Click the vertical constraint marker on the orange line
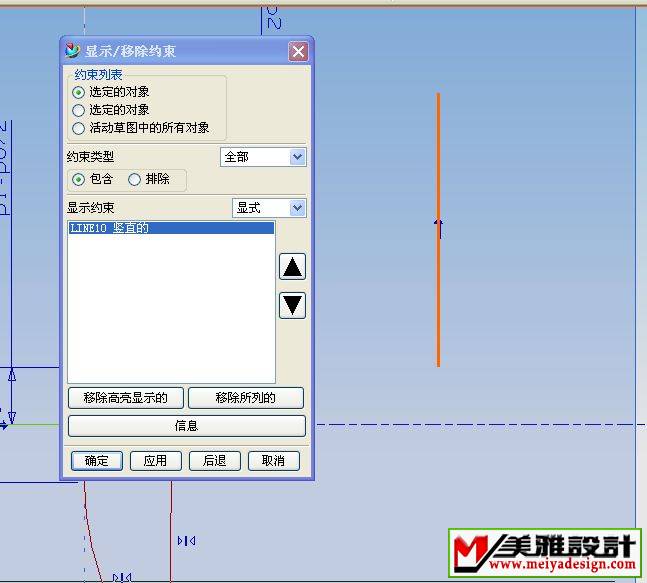Viewport: 647px width, 583px height. (438, 228)
